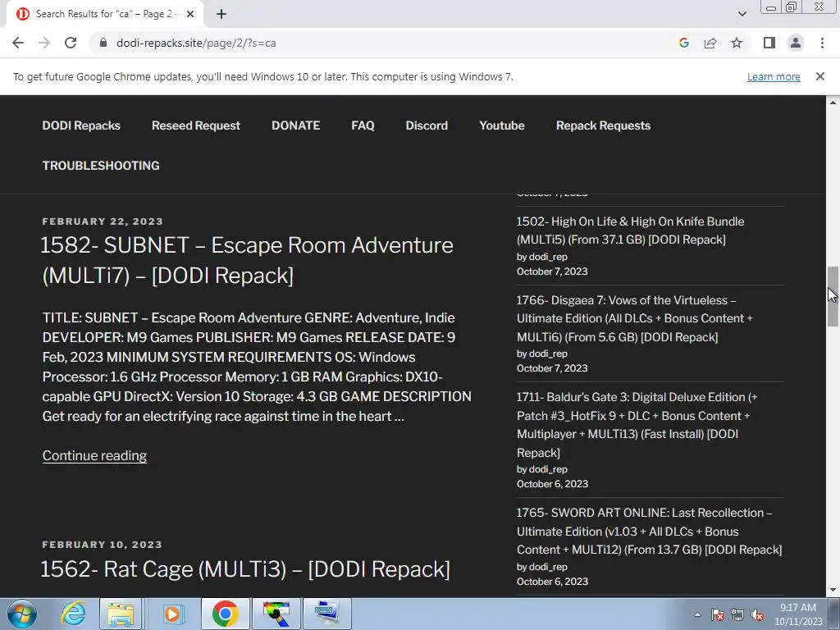
Task: Show hidden tray icons arrow
Action: tap(697, 614)
